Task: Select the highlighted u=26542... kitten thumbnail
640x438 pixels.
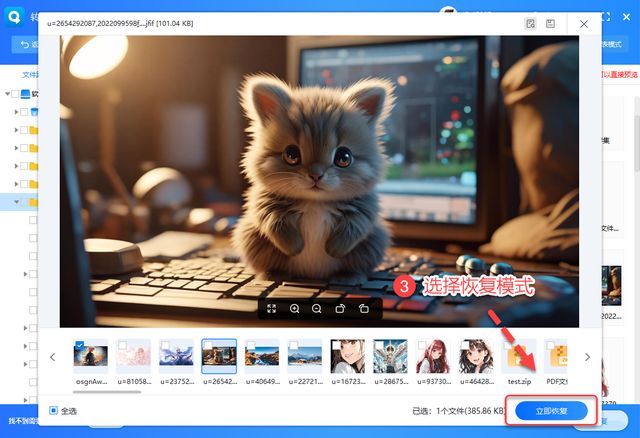Action: coord(219,356)
